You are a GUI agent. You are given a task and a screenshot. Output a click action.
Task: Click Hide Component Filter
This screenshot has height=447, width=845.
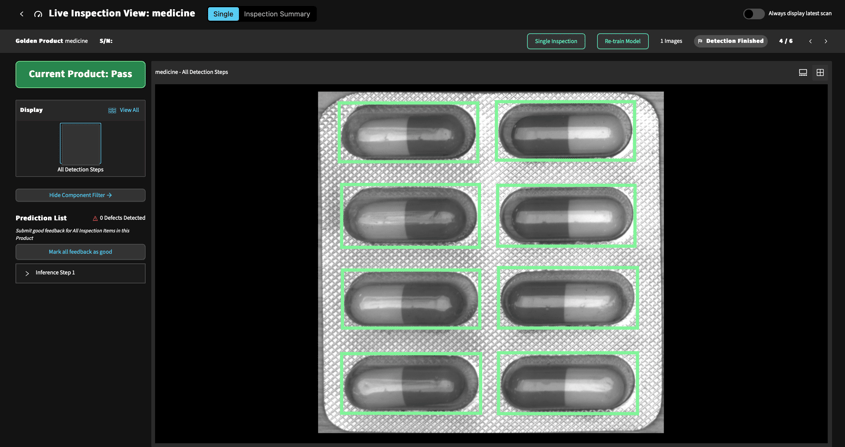(80, 195)
